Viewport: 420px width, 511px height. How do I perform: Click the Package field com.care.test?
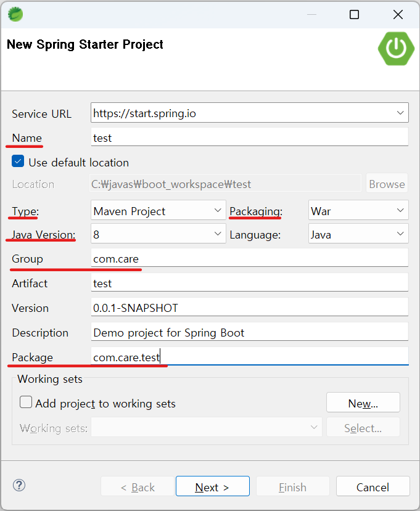249,356
